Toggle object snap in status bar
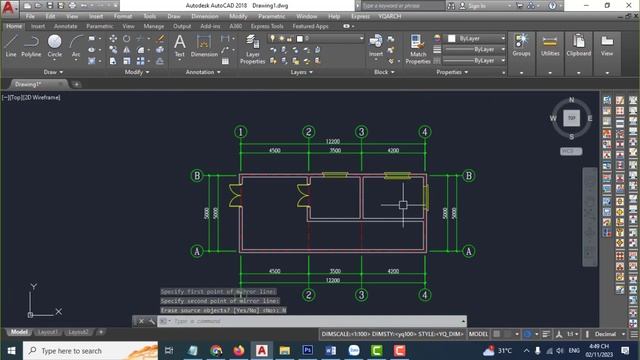This screenshot has height=360, width=640. pos(527,334)
